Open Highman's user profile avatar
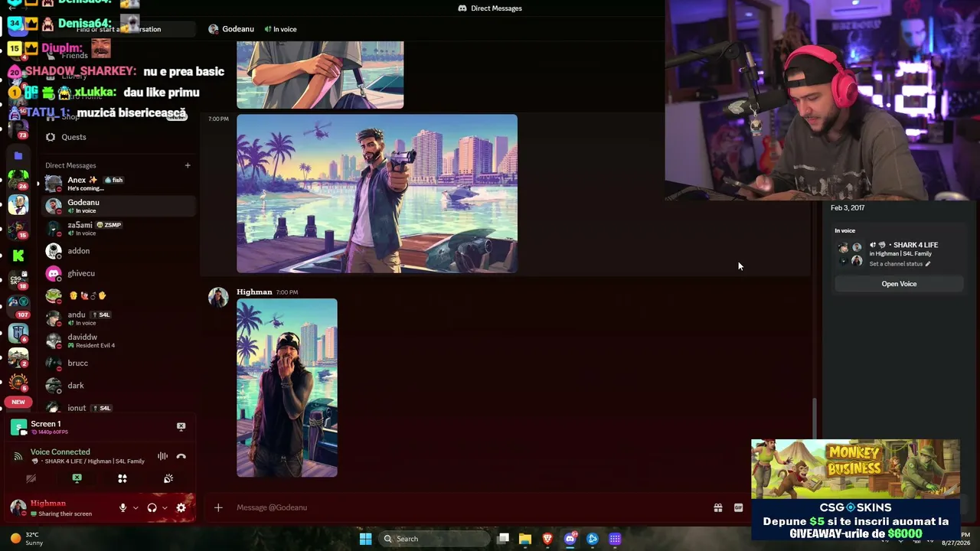The image size is (980, 551). pos(18,507)
